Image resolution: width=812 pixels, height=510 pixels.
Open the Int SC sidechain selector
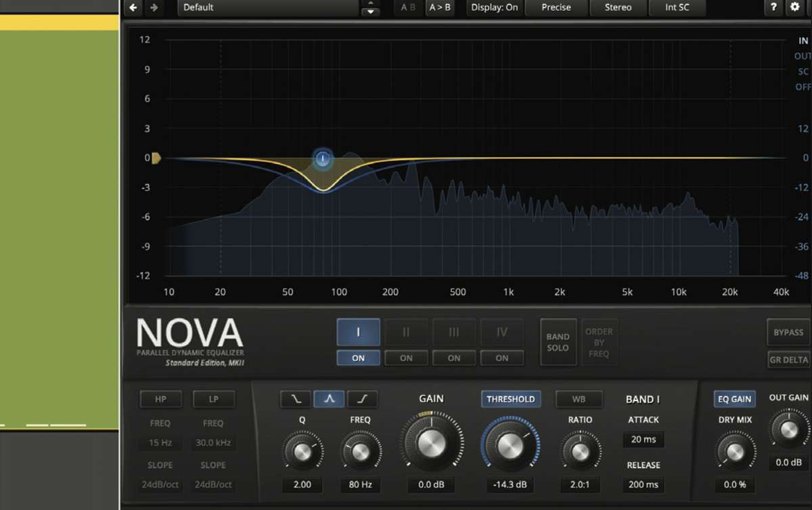point(677,7)
